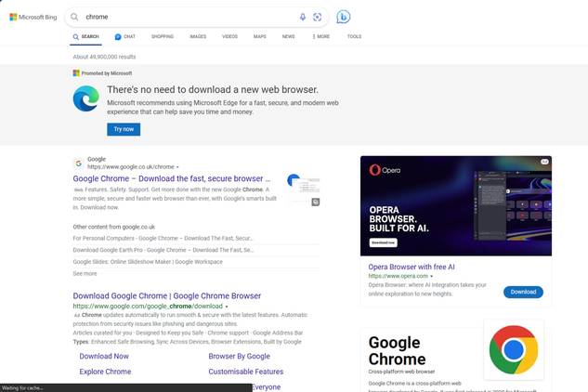
Task: Click the Google favicon beside first result
Action: point(78,163)
